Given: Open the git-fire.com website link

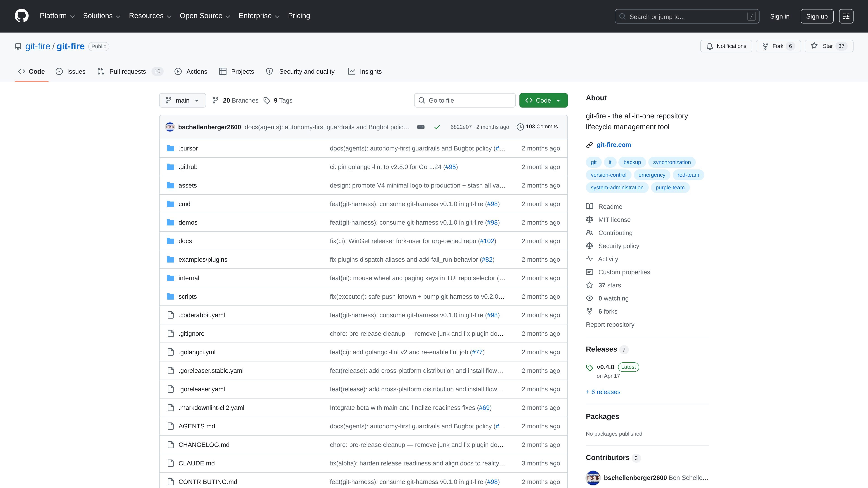Looking at the screenshot, I should 614,145.
